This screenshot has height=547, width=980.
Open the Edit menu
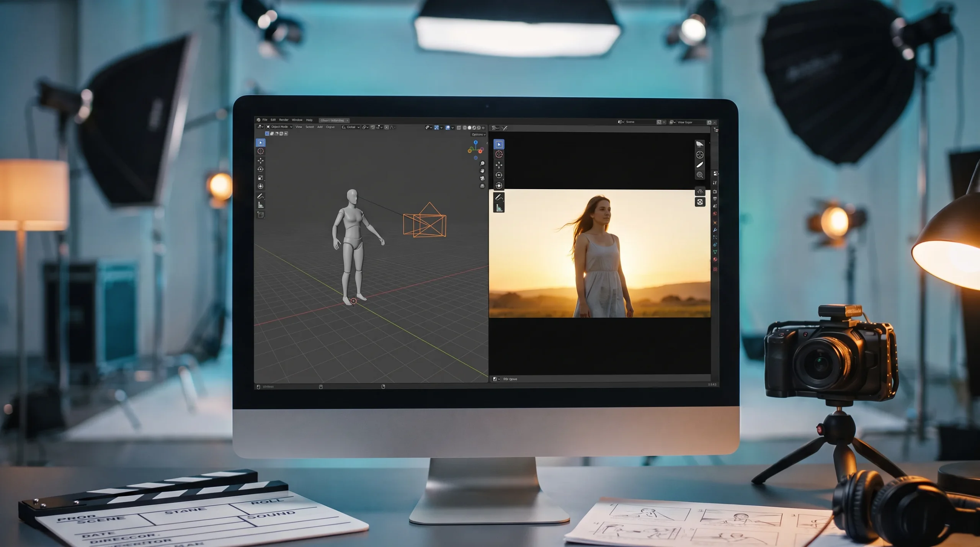pyautogui.click(x=273, y=120)
